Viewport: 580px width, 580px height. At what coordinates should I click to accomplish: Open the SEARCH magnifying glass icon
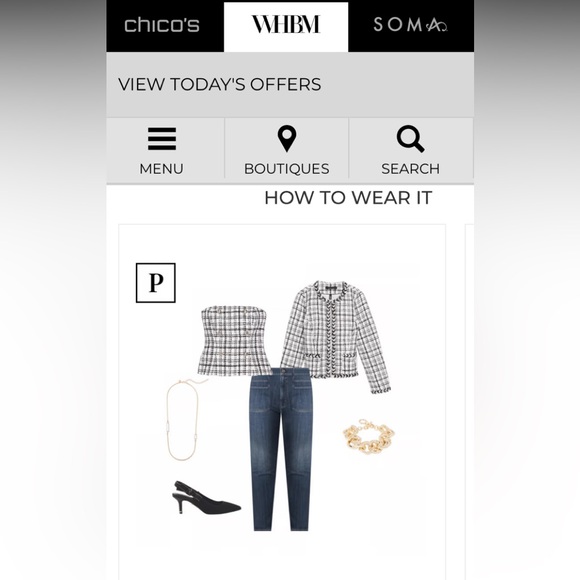[x=410, y=139]
